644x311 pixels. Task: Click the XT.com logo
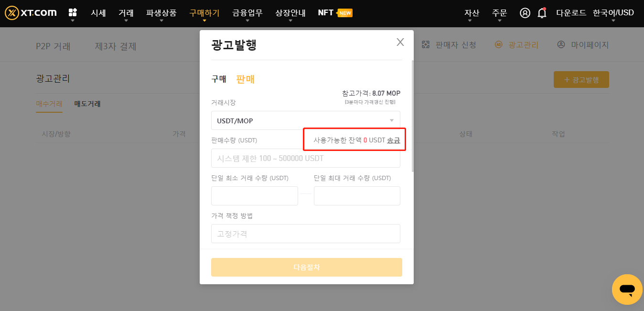pyautogui.click(x=31, y=13)
